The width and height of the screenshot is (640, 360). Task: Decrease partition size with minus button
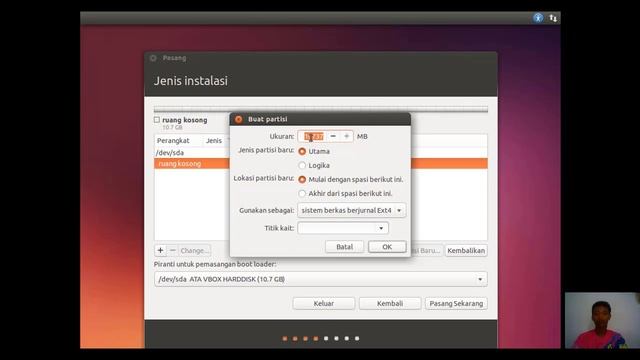[333, 136]
